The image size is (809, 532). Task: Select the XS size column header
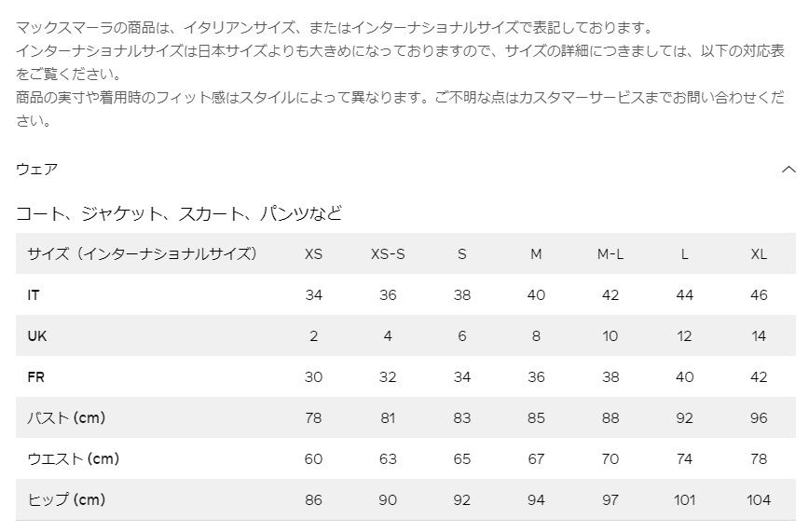pos(314,253)
